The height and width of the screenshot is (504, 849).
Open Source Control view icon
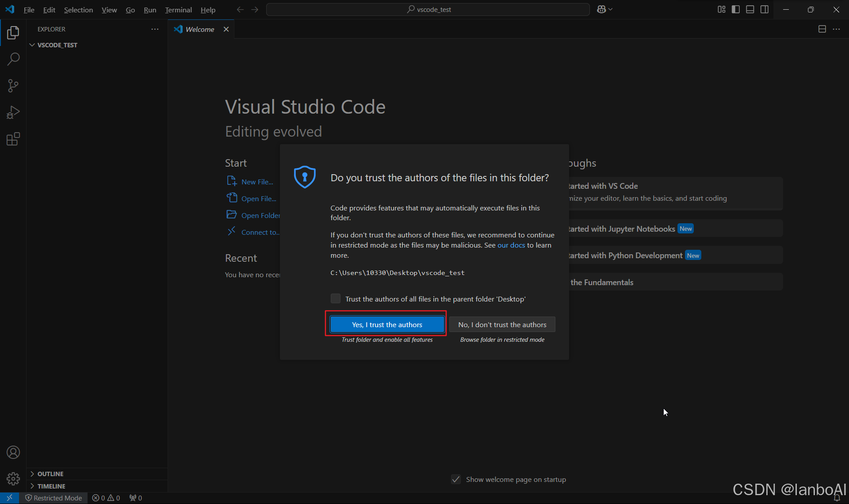(13, 86)
